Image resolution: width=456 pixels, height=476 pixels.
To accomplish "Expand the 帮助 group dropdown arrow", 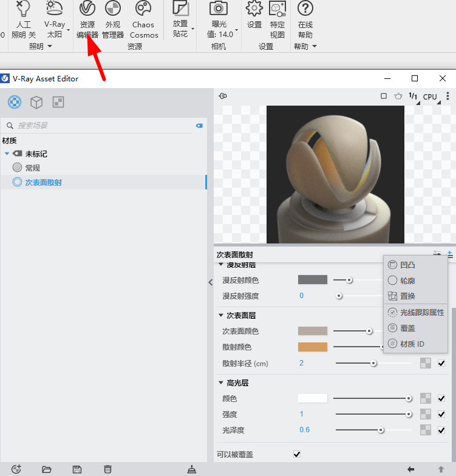I will coord(315,46).
